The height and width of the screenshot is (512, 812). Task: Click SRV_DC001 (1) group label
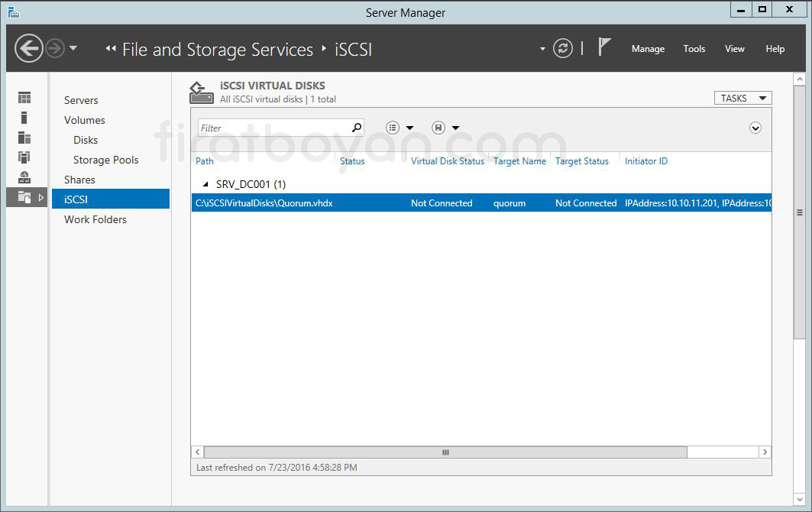(251, 184)
